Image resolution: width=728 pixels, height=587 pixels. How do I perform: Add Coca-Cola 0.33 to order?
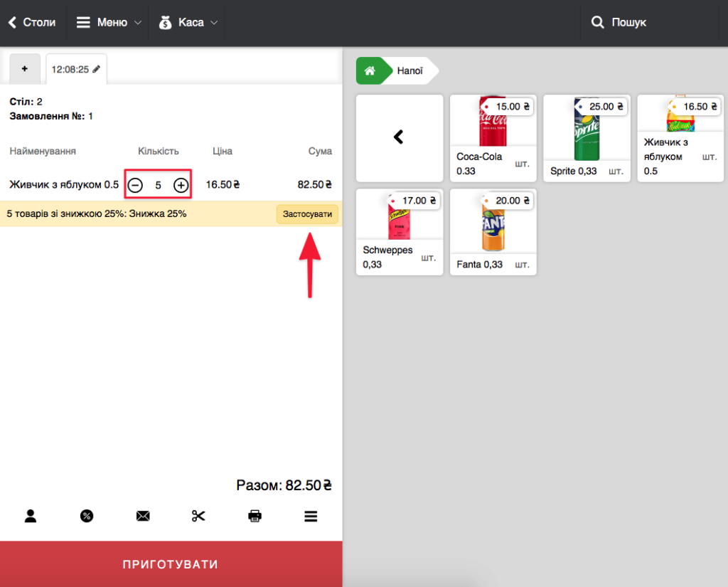493,138
